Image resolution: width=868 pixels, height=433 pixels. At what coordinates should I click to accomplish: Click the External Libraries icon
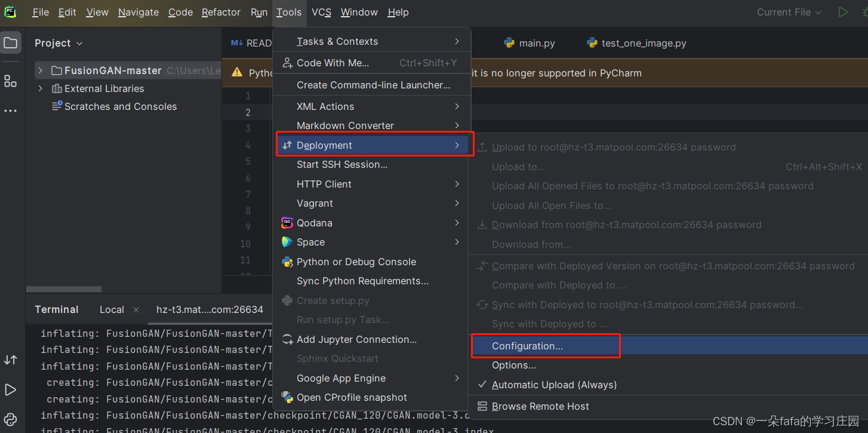click(x=57, y=88)
